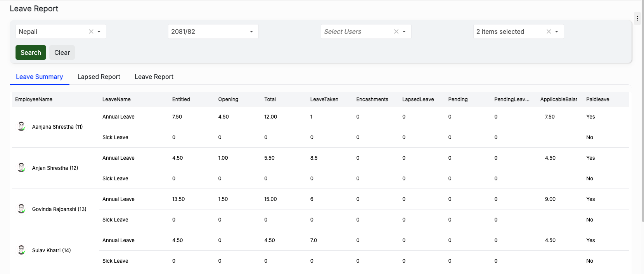Click the Pending column header
The width and height of the screenshot is (644, 274).
(x=458, y=99)
